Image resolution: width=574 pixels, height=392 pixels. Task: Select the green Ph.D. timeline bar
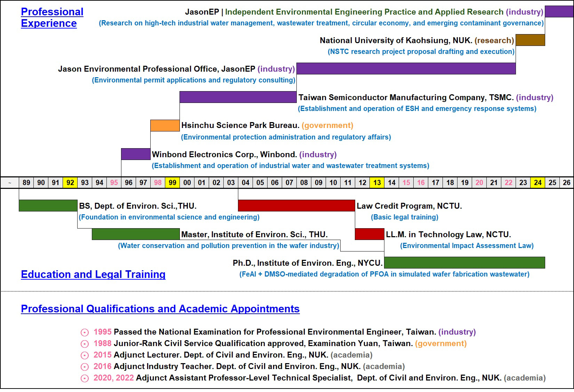(464, 263)
